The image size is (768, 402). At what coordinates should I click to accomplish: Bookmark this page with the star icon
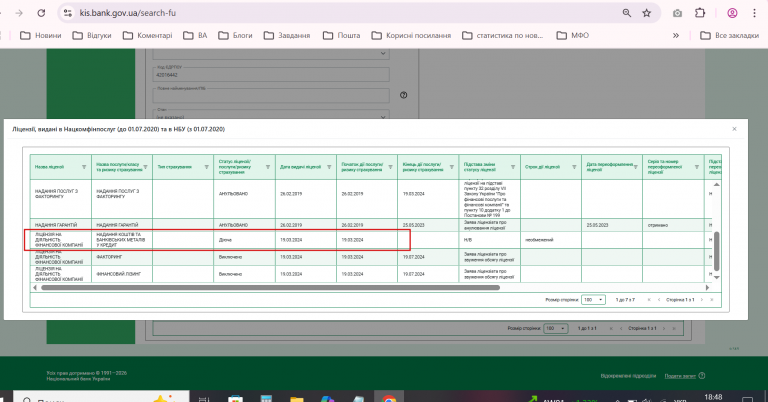click(647, 13)
